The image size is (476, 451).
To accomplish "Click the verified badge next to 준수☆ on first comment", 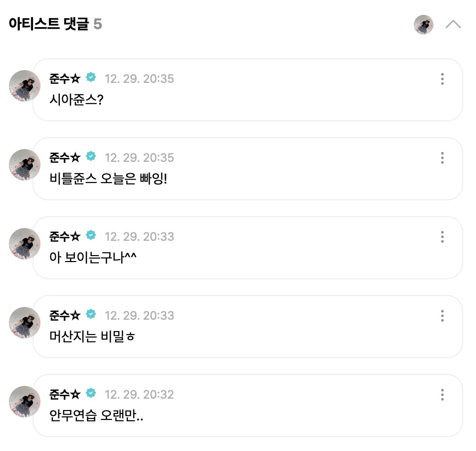I will (x=90, y=77).
